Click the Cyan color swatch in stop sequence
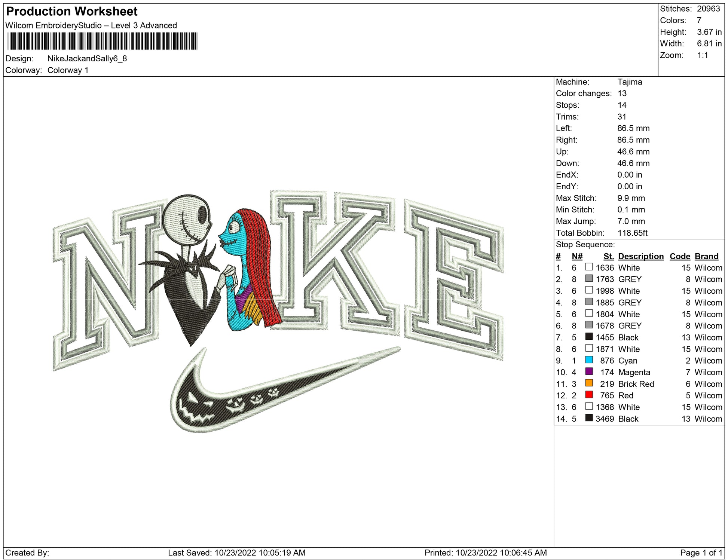Screen dimensions: 728x560 point(589,360)
